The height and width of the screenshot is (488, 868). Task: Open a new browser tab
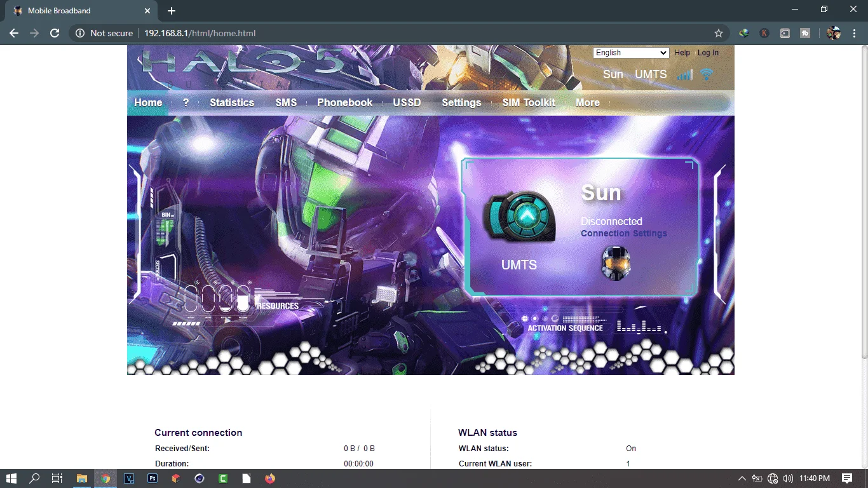pos(172,11)
